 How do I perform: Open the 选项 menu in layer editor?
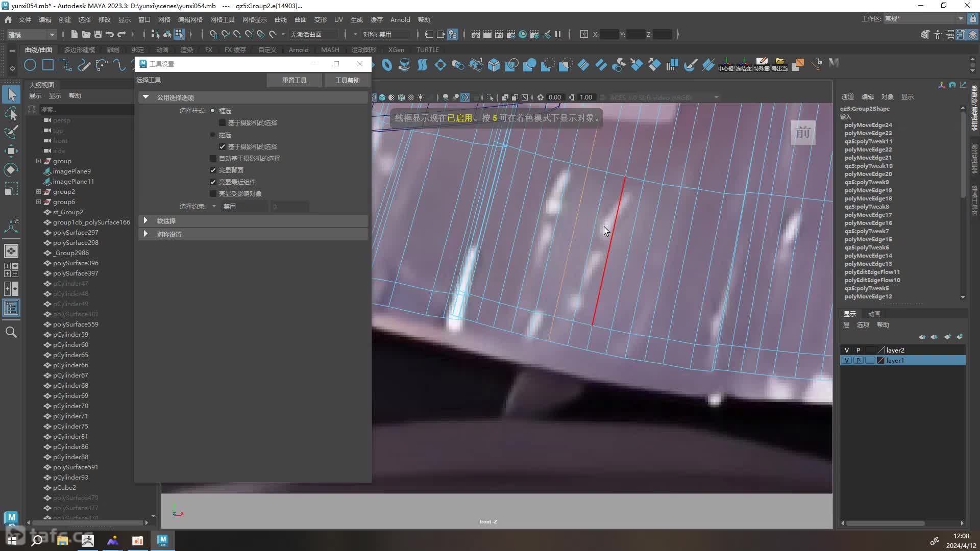(x=863, y=324)
